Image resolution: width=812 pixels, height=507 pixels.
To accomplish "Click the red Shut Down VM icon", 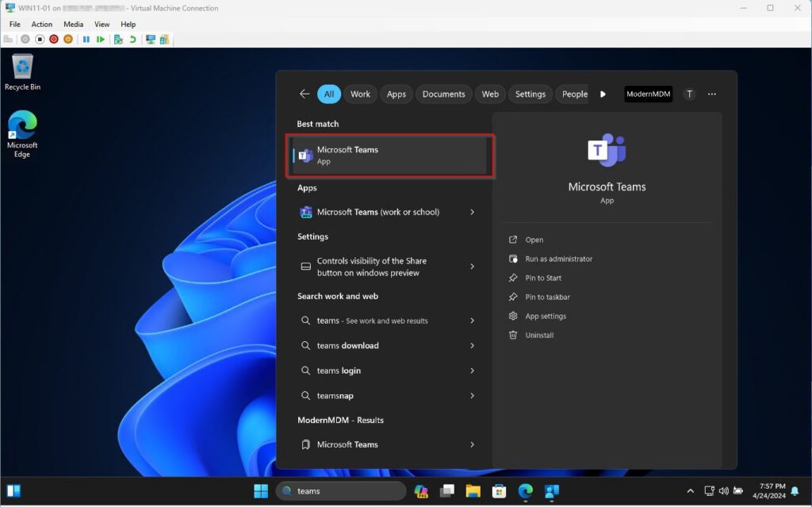I will [x=53, y=39].
